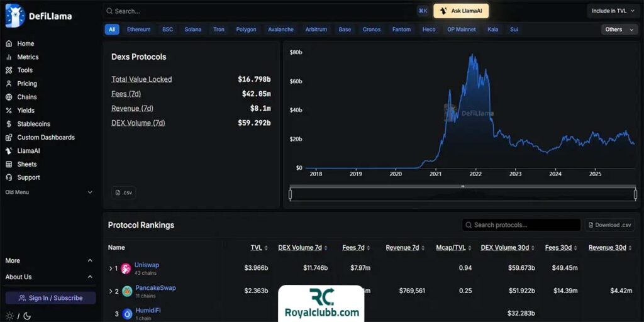Select the Tron chain tab
644x322 pixels.
point(219,30)
